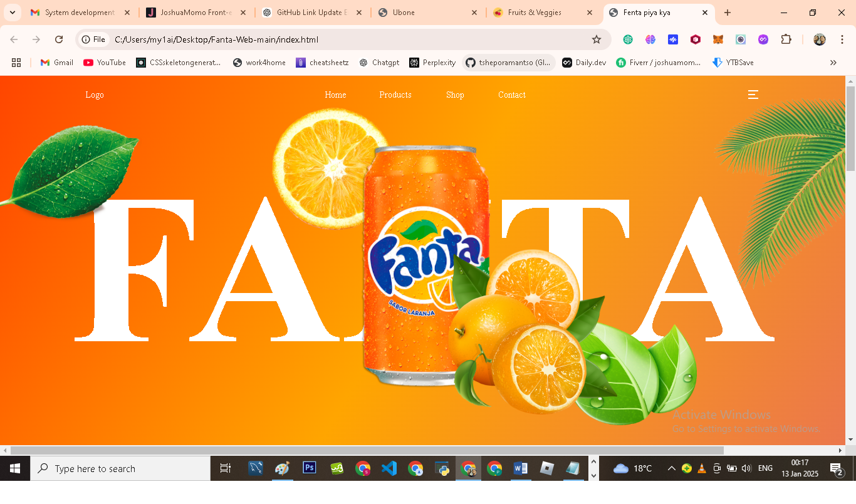The height and width of the screenshot is (504, 856).
Task: Click the Windows search box
Action: coord(120,468)
